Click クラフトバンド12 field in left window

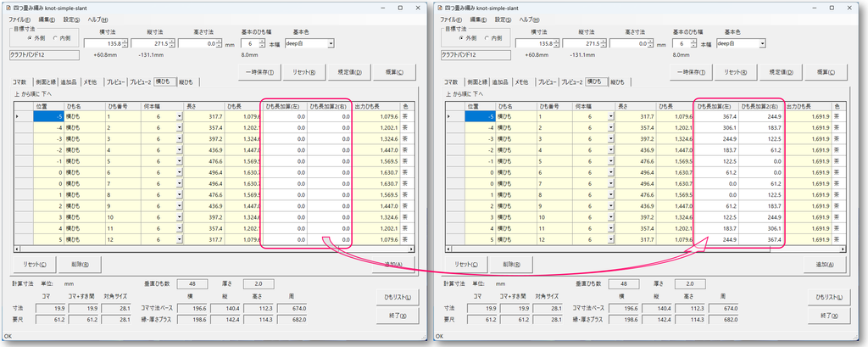click(44, 55)
